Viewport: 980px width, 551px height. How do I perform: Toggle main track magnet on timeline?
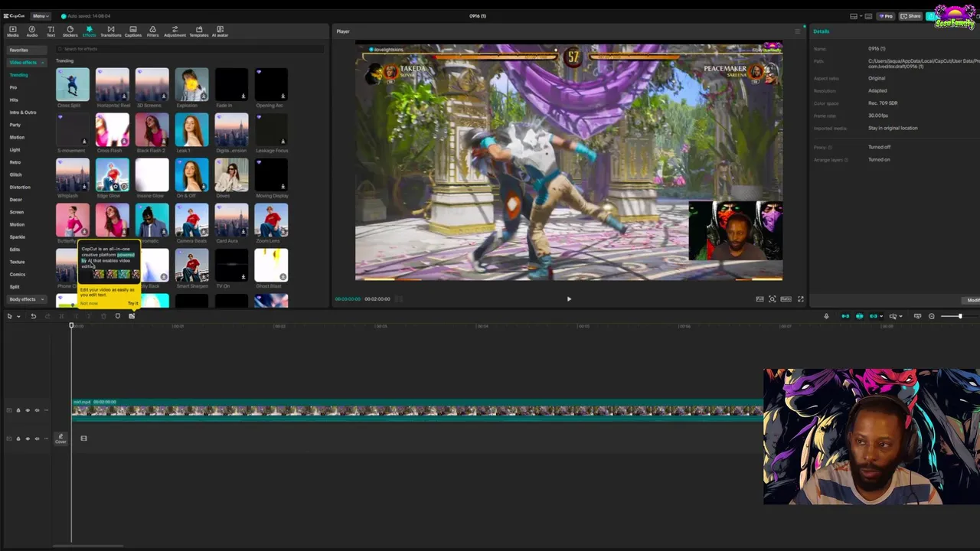[x=845, y=316]
